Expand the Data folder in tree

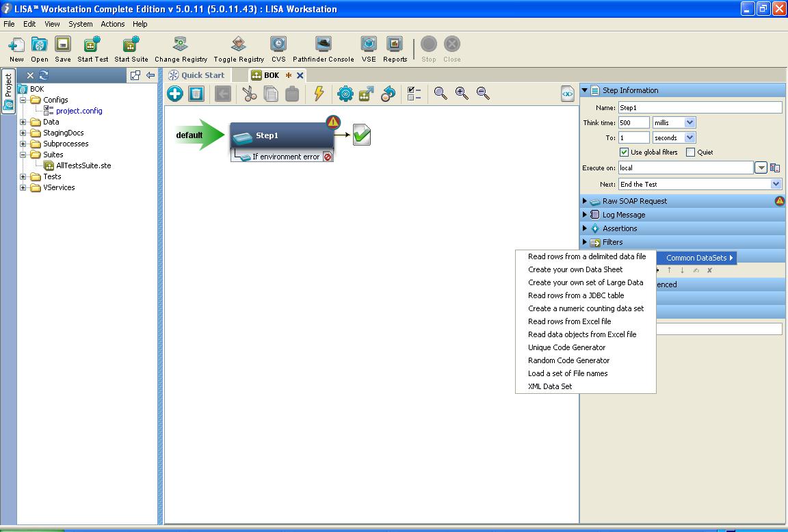coord(23,122)
